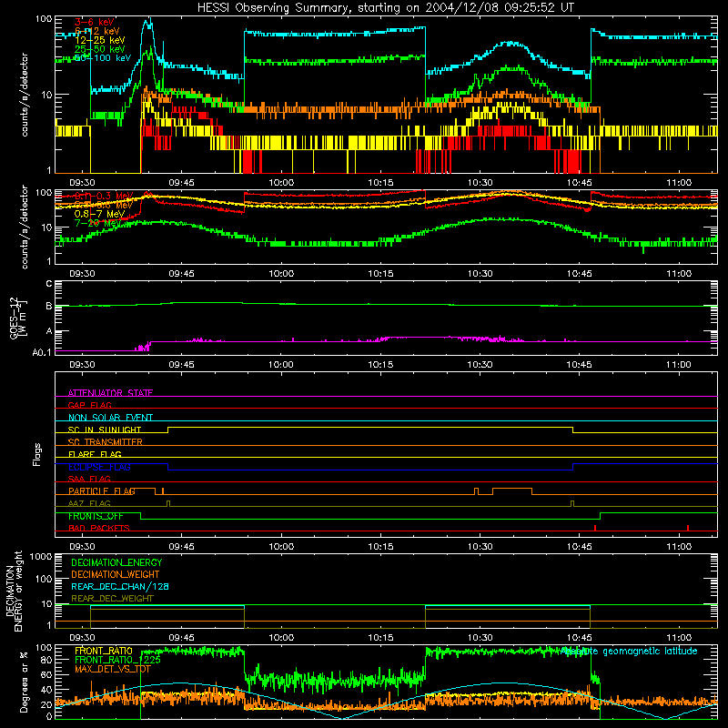Click the 'AAZ_FLAG' label
The image size is (728, 728).
coord(89,503)
